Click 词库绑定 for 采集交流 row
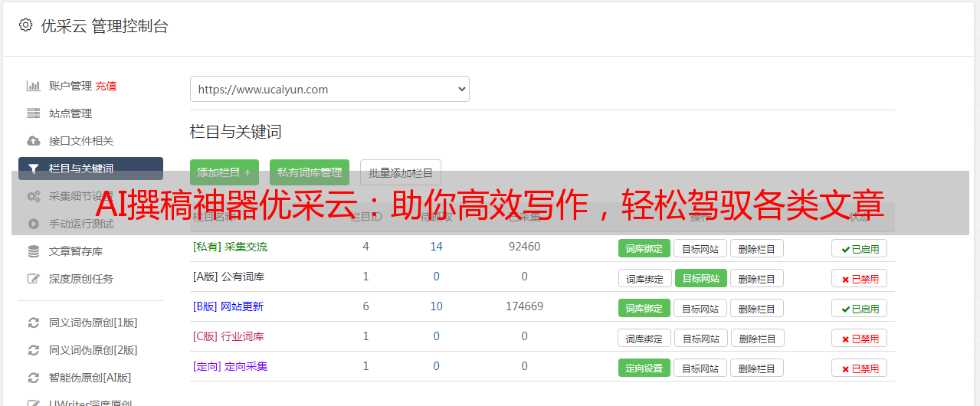 644,248
